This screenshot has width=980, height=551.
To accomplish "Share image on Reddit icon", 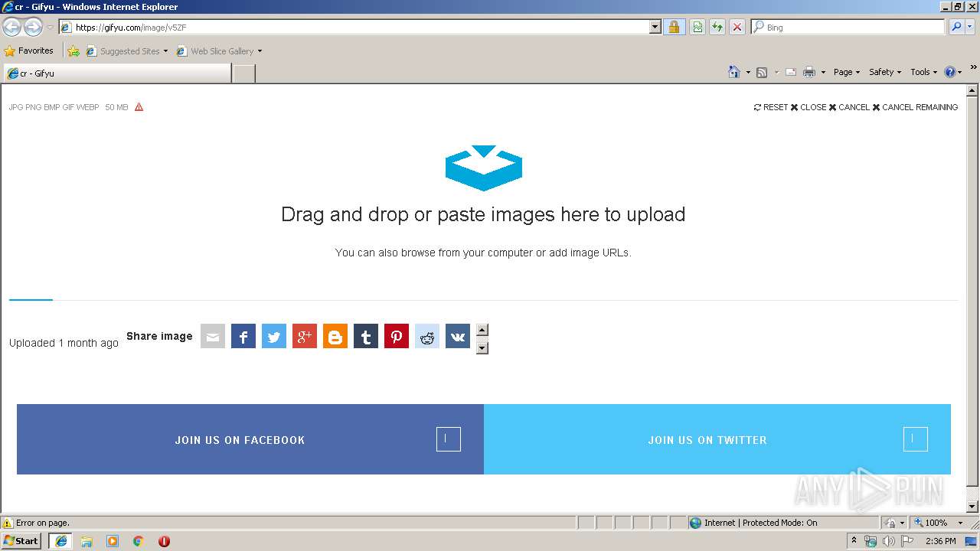I will tap(427, 336).
